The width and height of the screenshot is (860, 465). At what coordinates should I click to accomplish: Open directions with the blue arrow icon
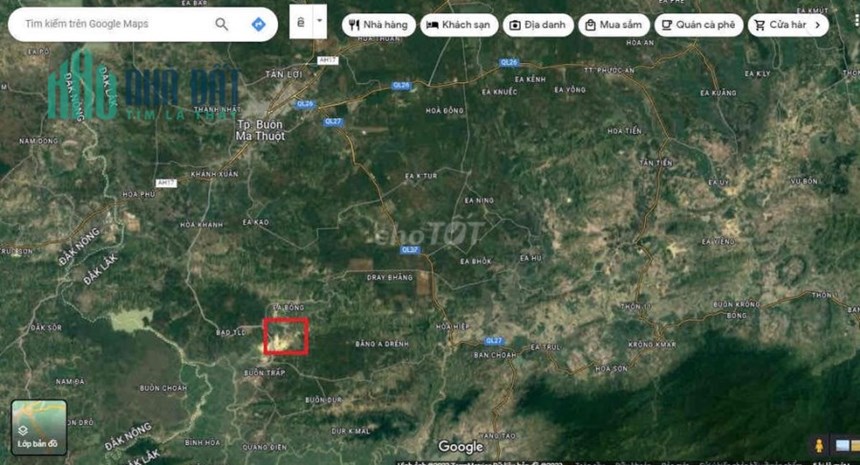click(x=258, y=24)
